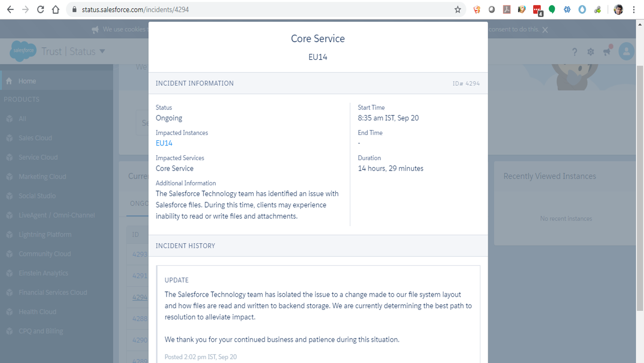Click the Recently Viewed Instances heading

pyautogui.click(x=550, y=176)
